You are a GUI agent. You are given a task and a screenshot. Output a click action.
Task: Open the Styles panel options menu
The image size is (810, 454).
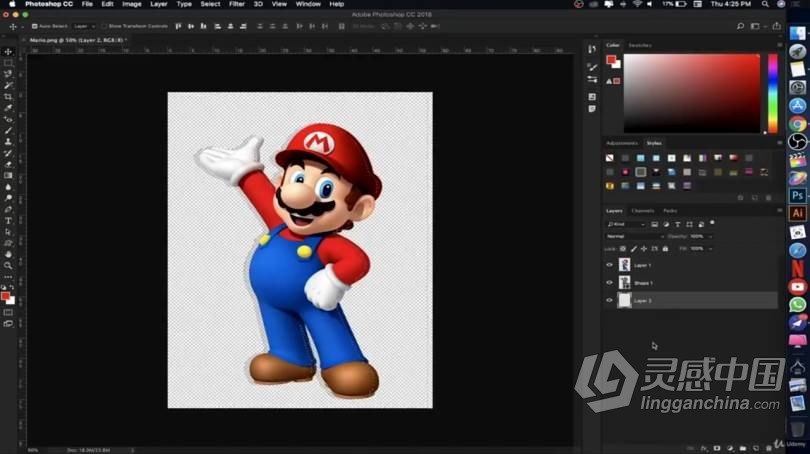coord(780,143)
